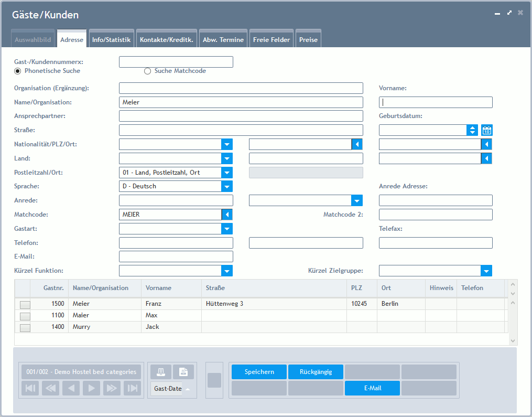Image resolution: width=532 pixels, height=417 pixels.
Task: Click the E-Mail input field
Action: click(x=176, y=256)
